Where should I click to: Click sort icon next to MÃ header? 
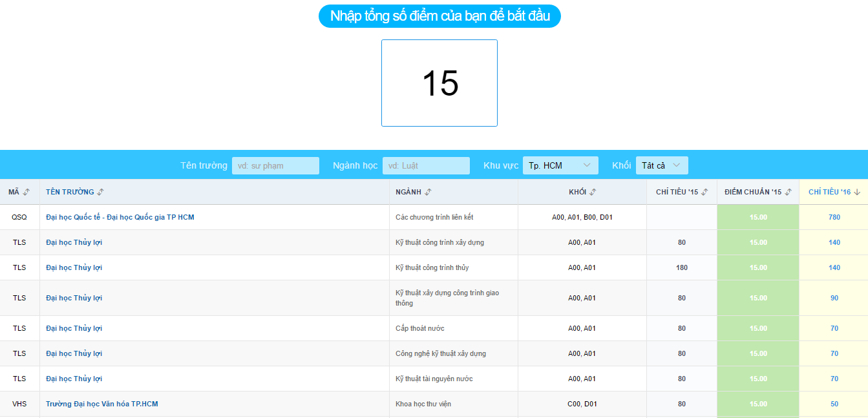(26, 192)
